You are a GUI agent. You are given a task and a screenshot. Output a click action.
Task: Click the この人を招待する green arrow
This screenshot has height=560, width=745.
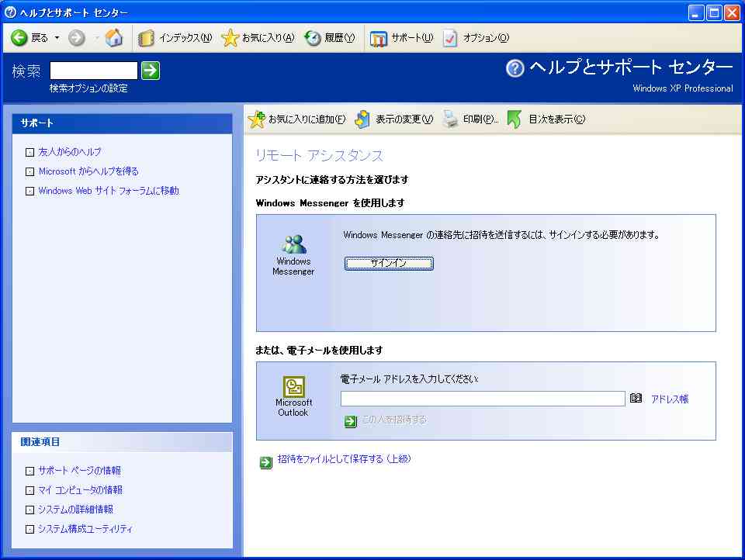click(x=351, y=421)
